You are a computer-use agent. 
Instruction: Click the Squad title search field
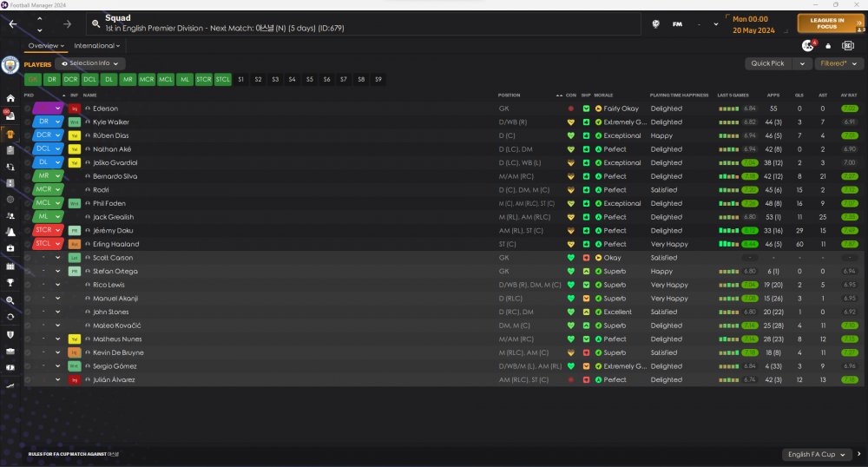coord(365,23)
